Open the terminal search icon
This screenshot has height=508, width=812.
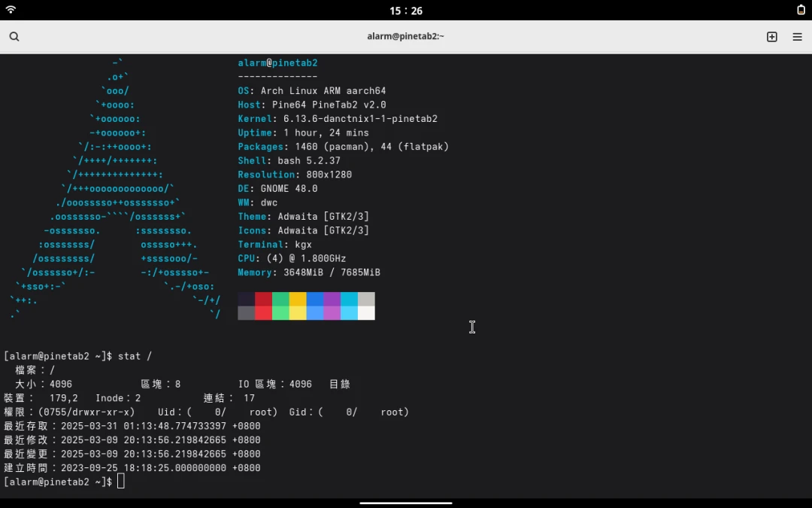click(x=14, y=37)
